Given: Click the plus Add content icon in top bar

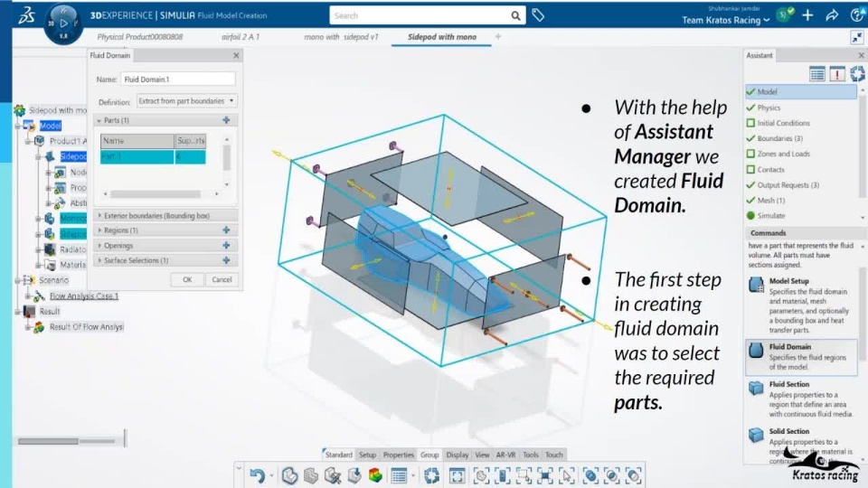Looking at the screenshot, I should point(807,15).
